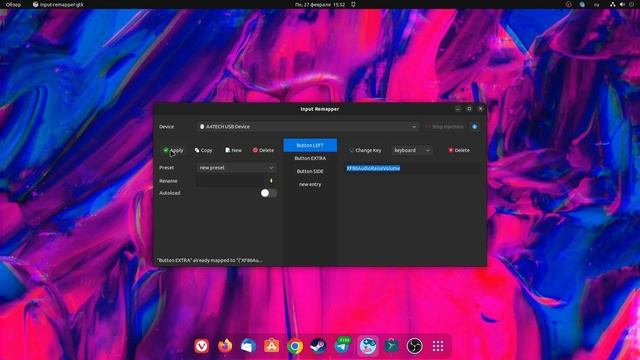Select the Button LEFT mapping
This screenshot has width=640, height=360.
310,145
